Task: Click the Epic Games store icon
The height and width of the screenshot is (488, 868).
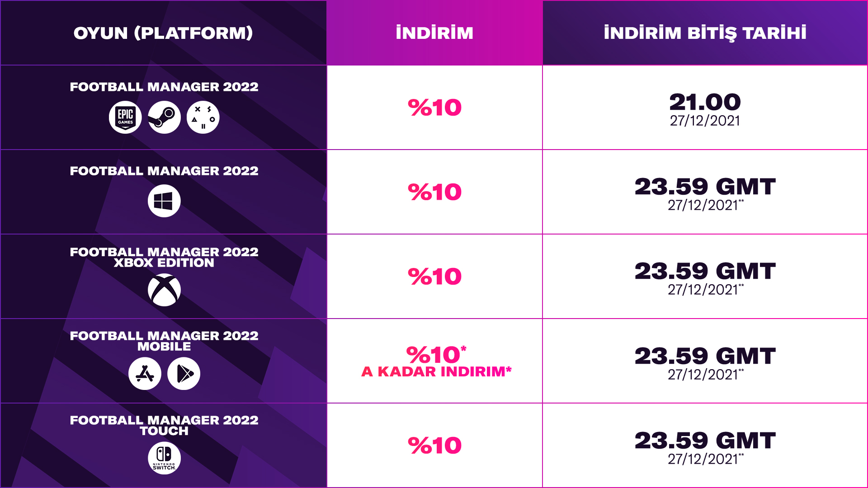Action: (125, 117)
